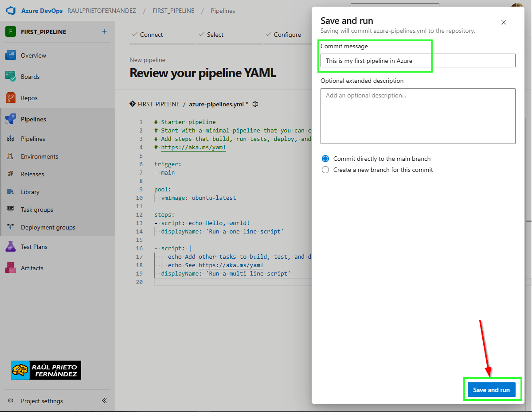Click the Azure DevOps logo icon

11,11
